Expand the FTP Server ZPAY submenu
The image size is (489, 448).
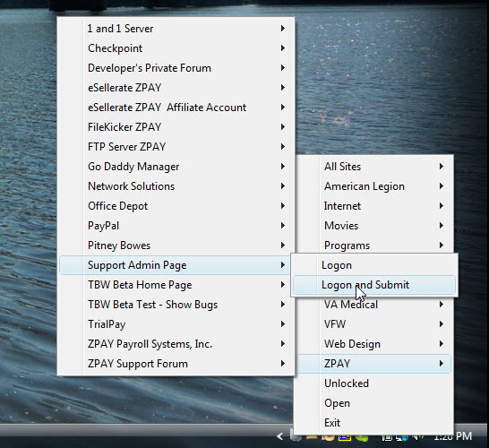click(176, 147)
